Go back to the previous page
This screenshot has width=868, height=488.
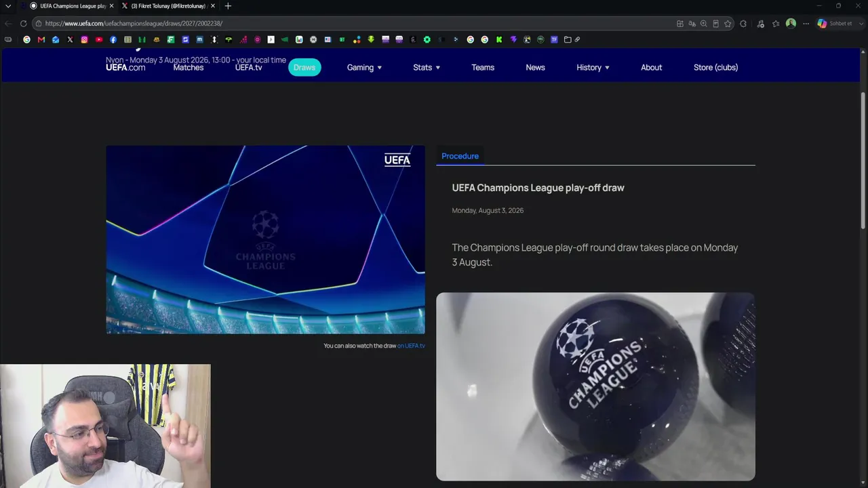(8, 23)
